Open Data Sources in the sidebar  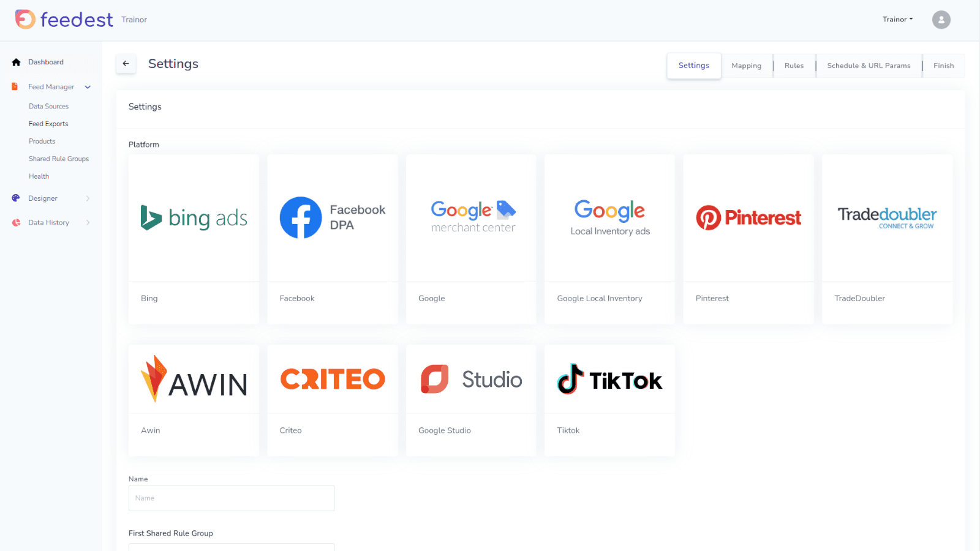[48, 107]
